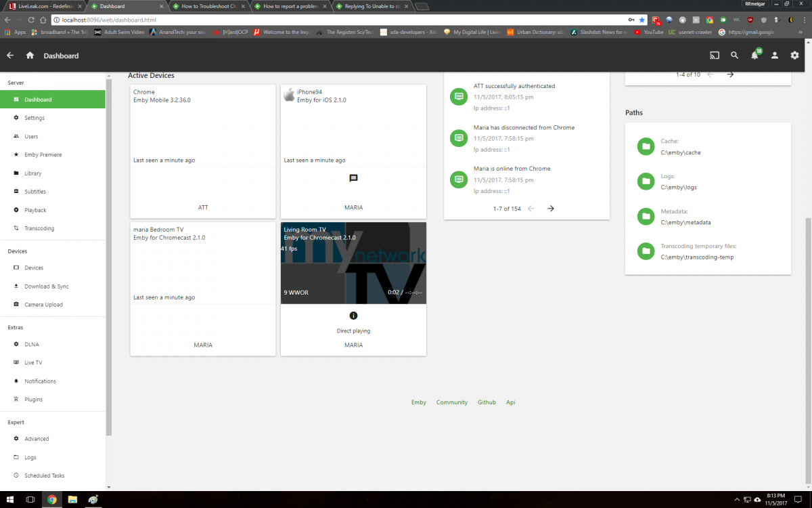Open Download & Sync in sidebar
This screenshot has height=508, width=812.
53,287
